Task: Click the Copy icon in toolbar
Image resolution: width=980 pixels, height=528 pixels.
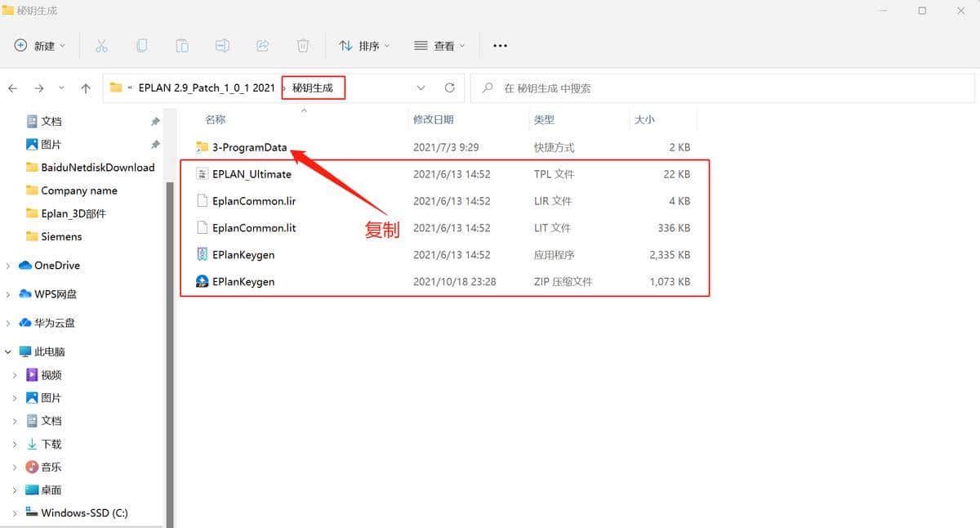Action: pos(142,46)
